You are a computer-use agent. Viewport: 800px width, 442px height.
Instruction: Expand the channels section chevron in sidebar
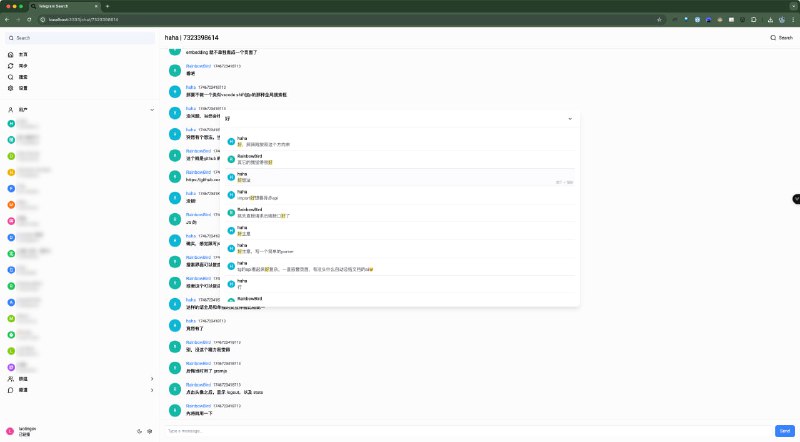tap(152, 390)
